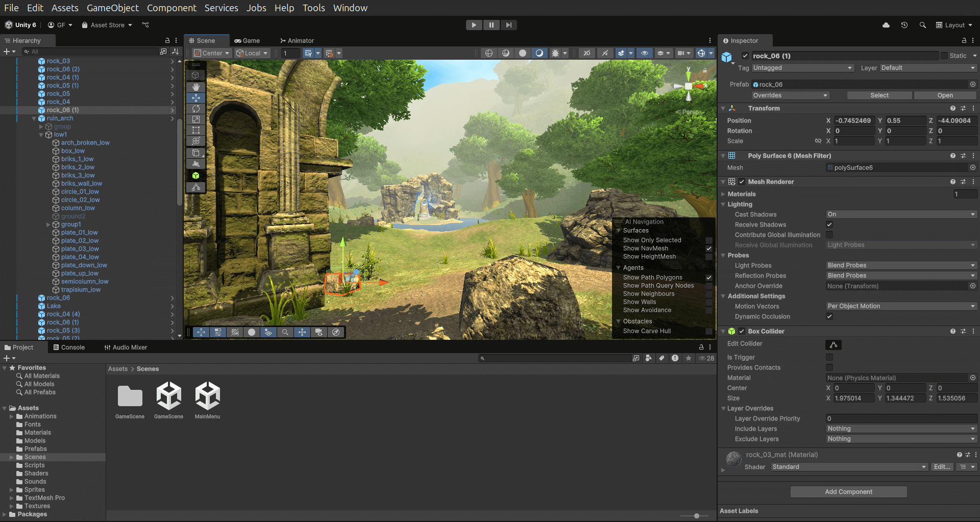
Task: Enable Show Only Selected checkbox
Action: [709, 240]
